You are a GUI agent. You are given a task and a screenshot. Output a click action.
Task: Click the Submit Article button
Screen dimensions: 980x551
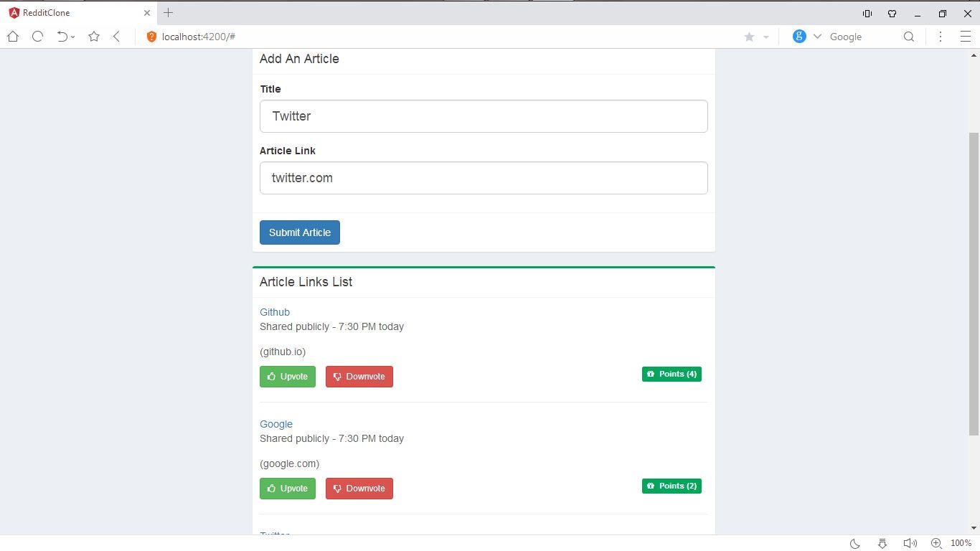pos(300,232)
